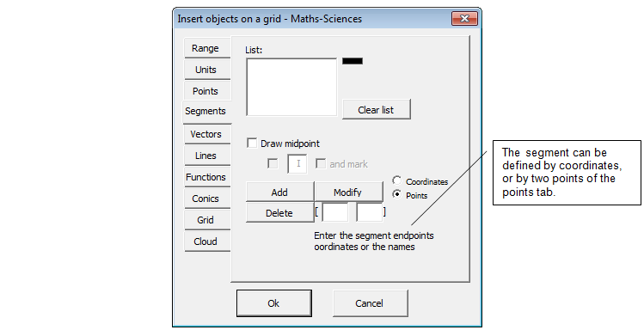Switch to the Functions tab
Viewport: 644px width, 330px height.
pos(206,177)
